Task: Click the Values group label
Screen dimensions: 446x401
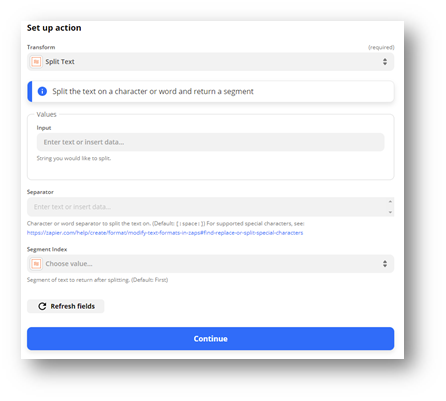Action: point(46,114)
